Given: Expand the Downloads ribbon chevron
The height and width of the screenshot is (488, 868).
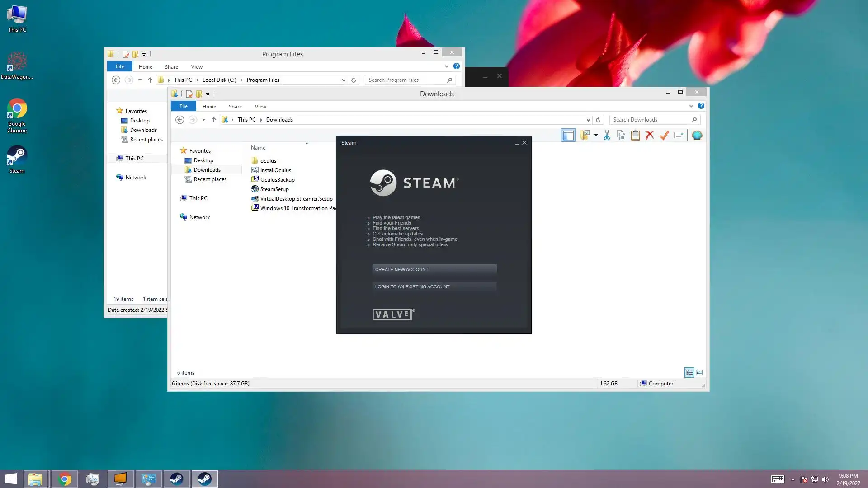Looking at the screenshot, I should coord(691,106).
